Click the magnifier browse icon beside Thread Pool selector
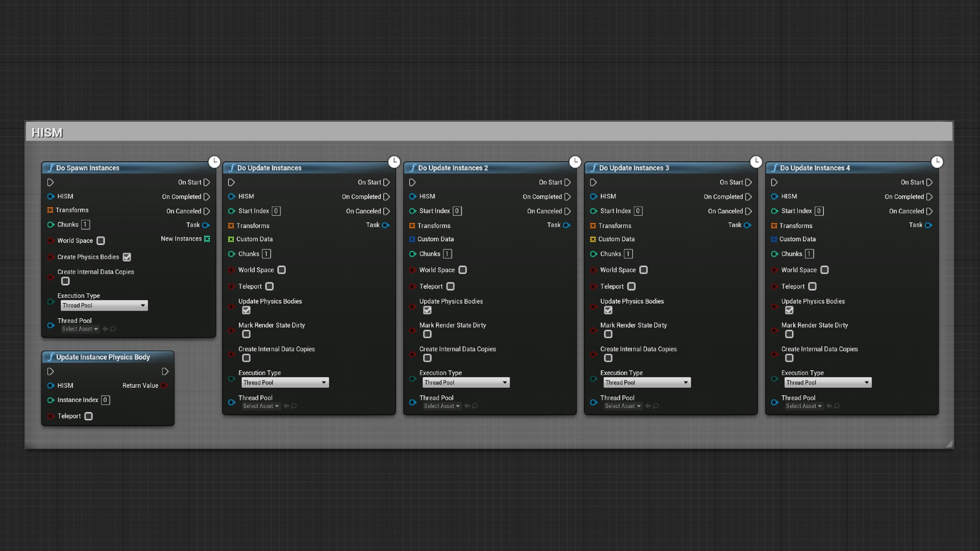The height and width of the screenshot is (551, 980). point(112,329)
